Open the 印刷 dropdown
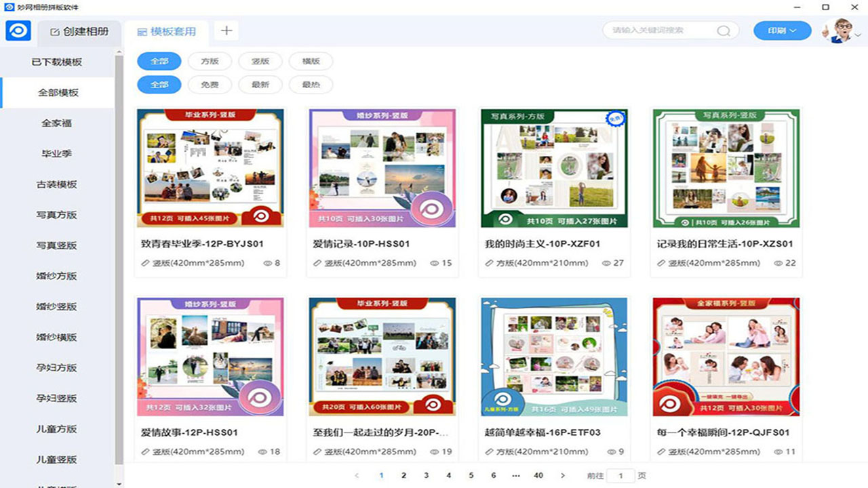Screen dimensions: 868x488 coord(781,30)
